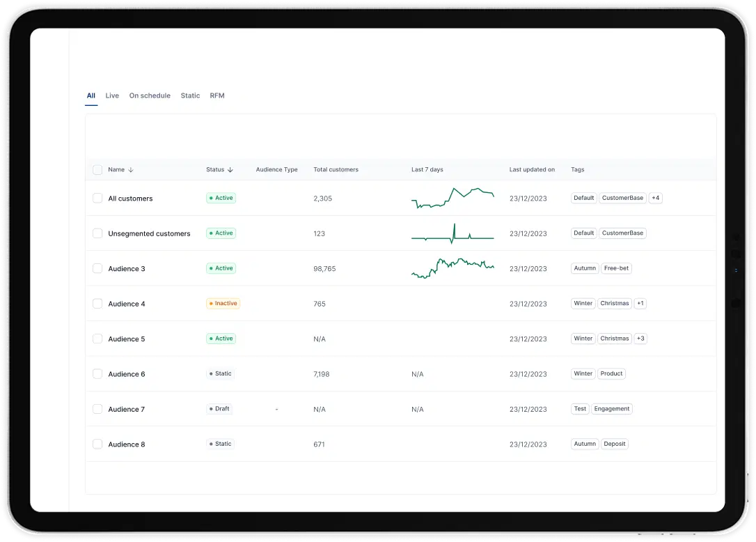Click the Status column sort arrow
This screenshot has width=756, height=542.
pyautogui.click(x=230, y=170)
